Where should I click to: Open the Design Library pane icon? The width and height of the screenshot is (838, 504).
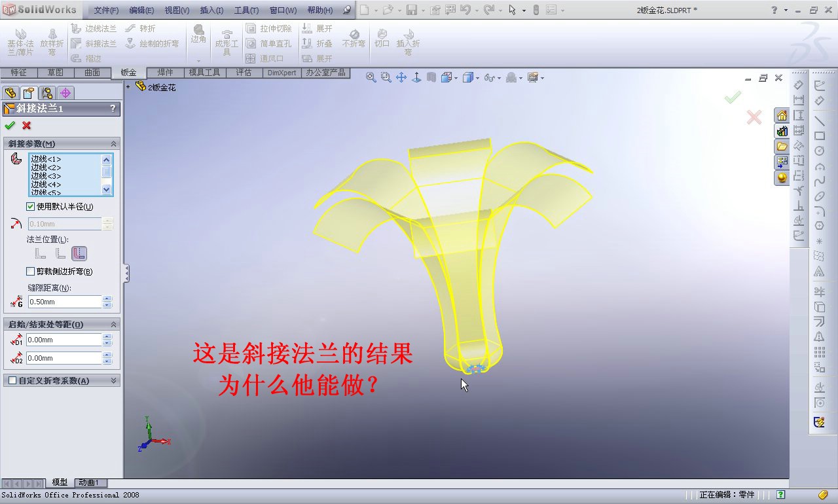click(782, 131)
